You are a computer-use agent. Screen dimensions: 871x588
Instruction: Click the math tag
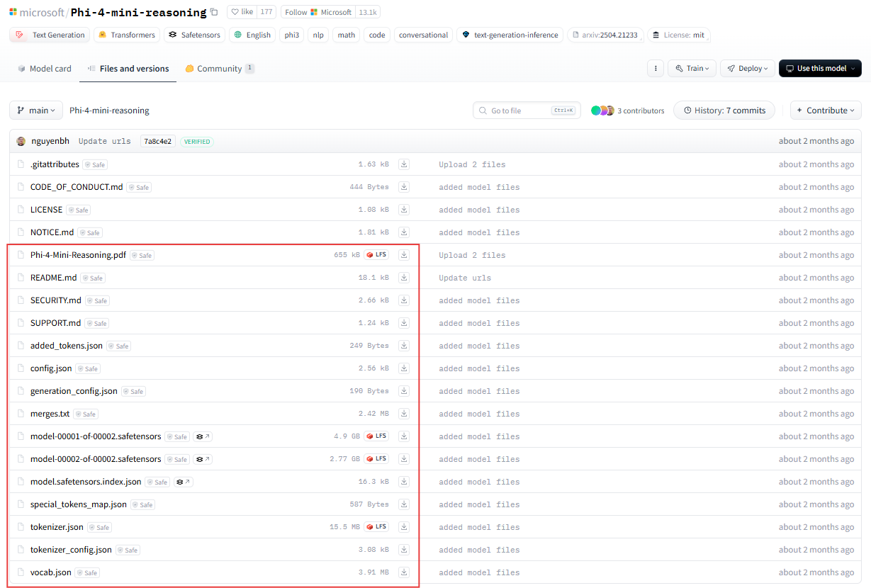(347, 35)
